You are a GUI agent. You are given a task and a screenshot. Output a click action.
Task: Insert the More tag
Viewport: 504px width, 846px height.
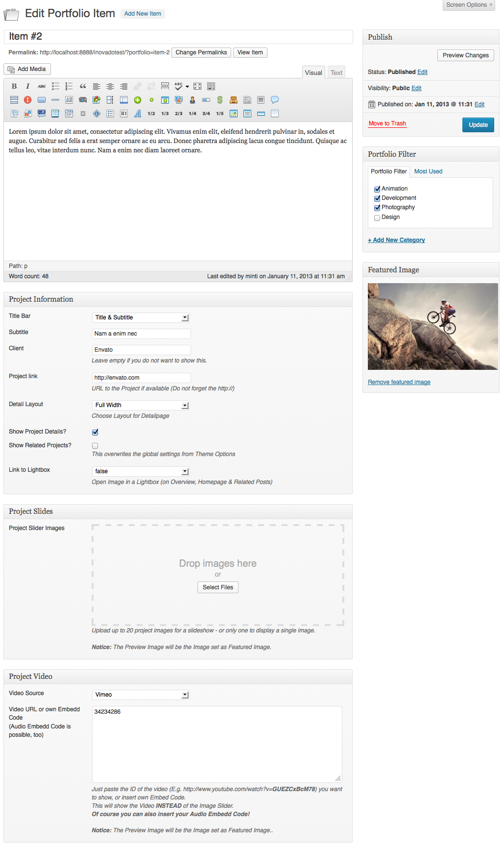tap(165, 86)
